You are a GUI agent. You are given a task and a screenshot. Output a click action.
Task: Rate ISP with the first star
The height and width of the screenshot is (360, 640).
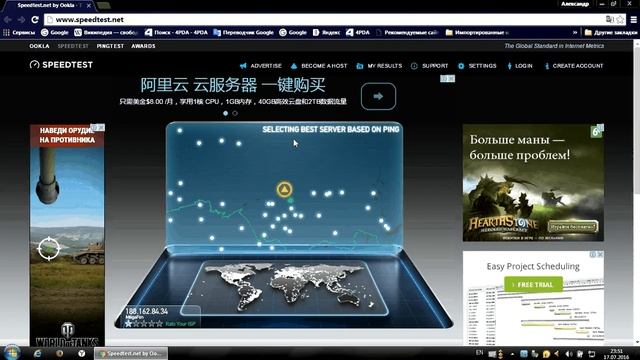tap(129, 324)
